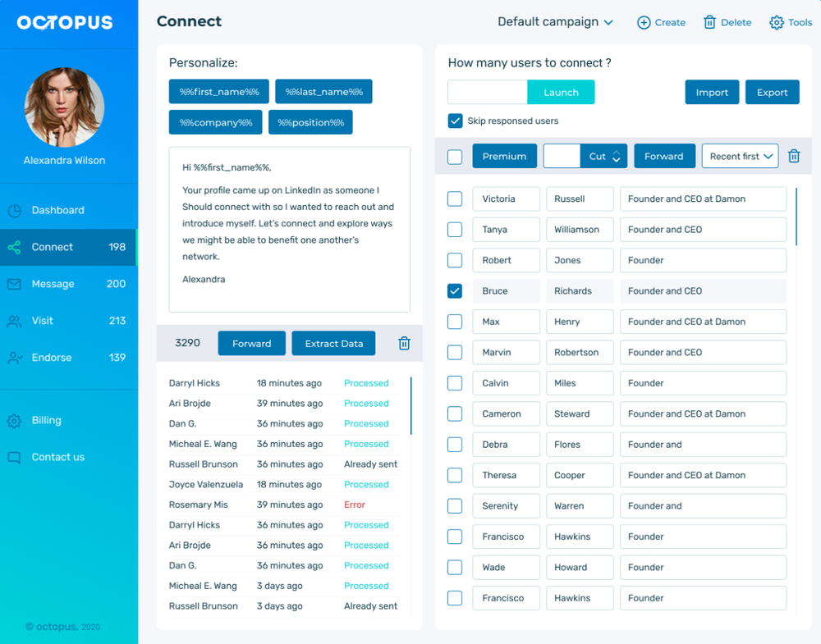The image size is (821, 644).
Task: Click Rosemary Mis Error status
Action: pyautogui.click(x=355, y=505)
